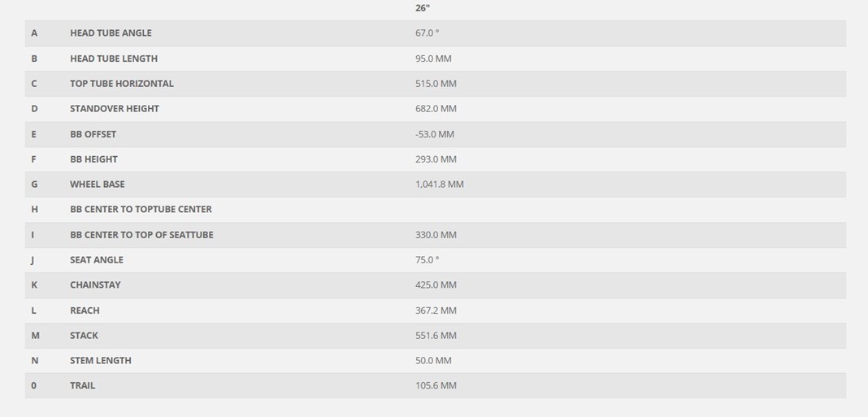Click the 1,041.8 MM wheel base value

click(440, 184)
